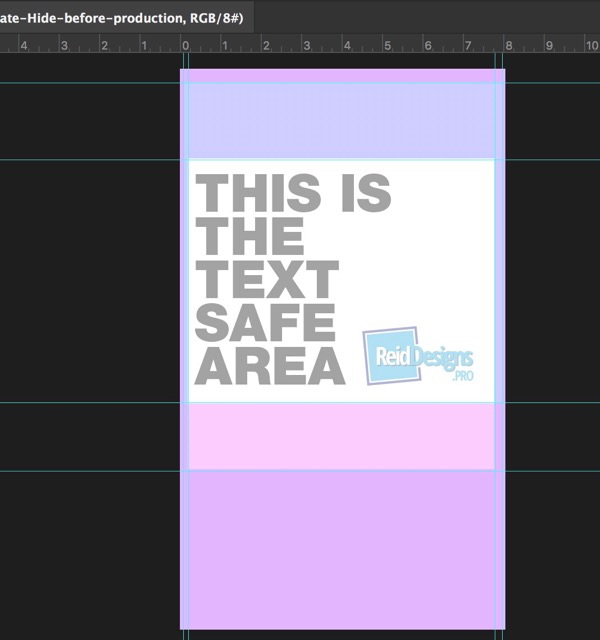
Task: Click the light pink band below the safe area
Action: coord(342,436)
